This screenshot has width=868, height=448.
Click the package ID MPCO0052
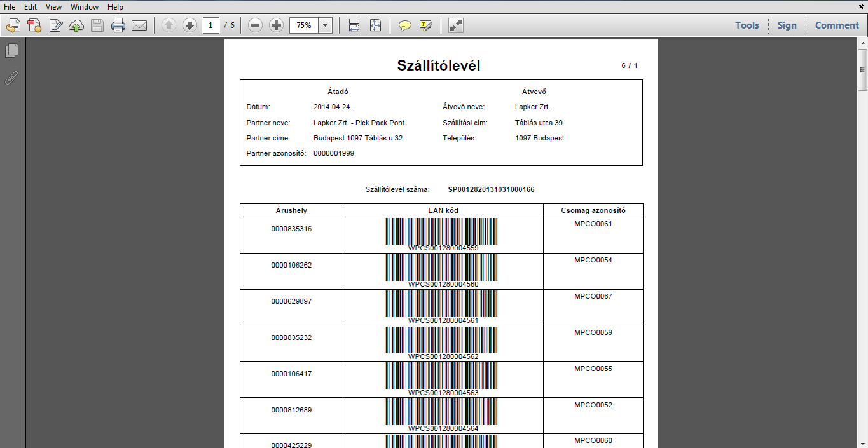(x=593, y=405)
